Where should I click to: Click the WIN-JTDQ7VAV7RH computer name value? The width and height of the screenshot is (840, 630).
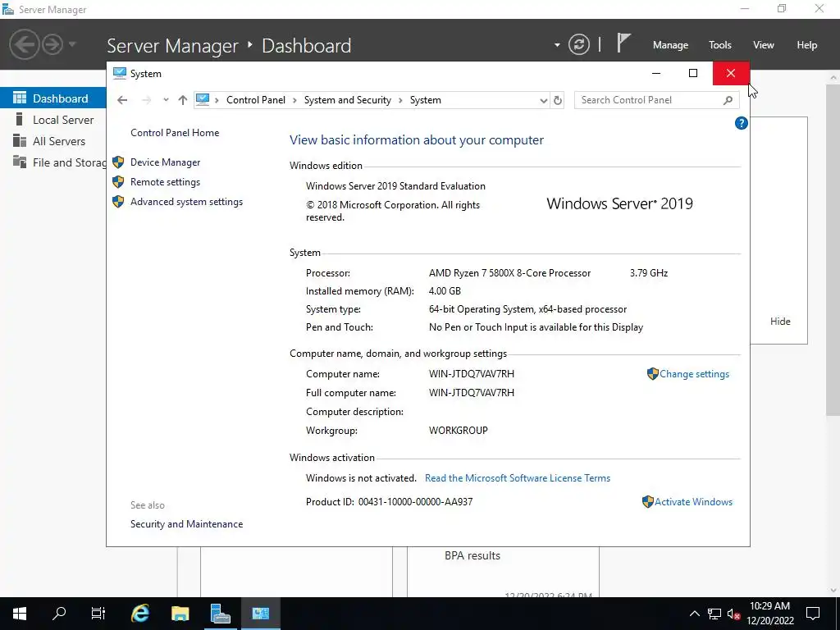[x=472, y=374]
